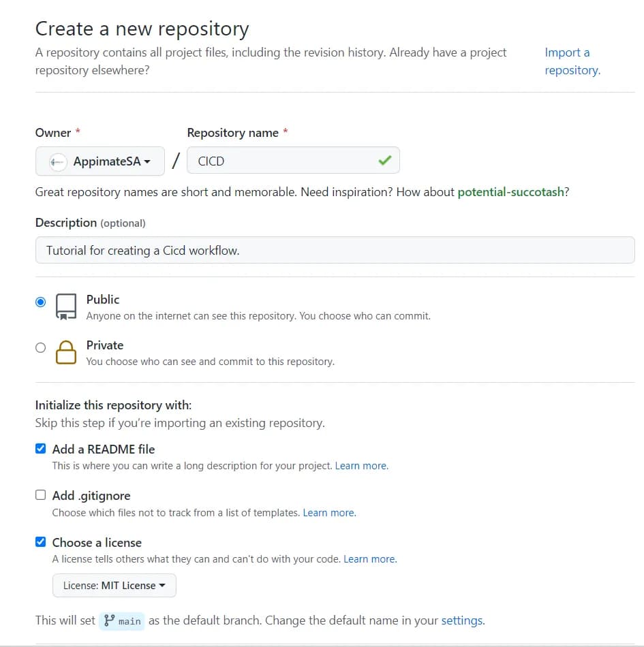Enable the Add .gitignore checkbox
644x647 pixels.
coord(41,495)
